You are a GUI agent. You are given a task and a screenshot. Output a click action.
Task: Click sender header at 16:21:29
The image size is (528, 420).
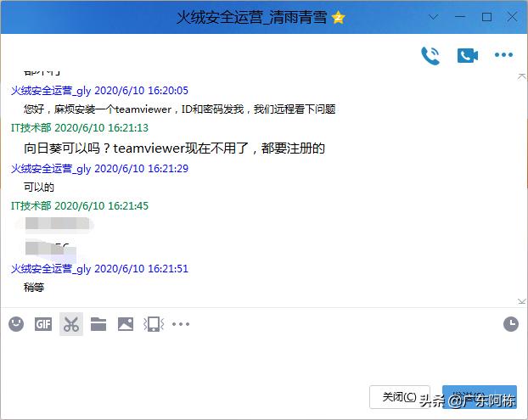pyautogui.click(x=99, y=168)
